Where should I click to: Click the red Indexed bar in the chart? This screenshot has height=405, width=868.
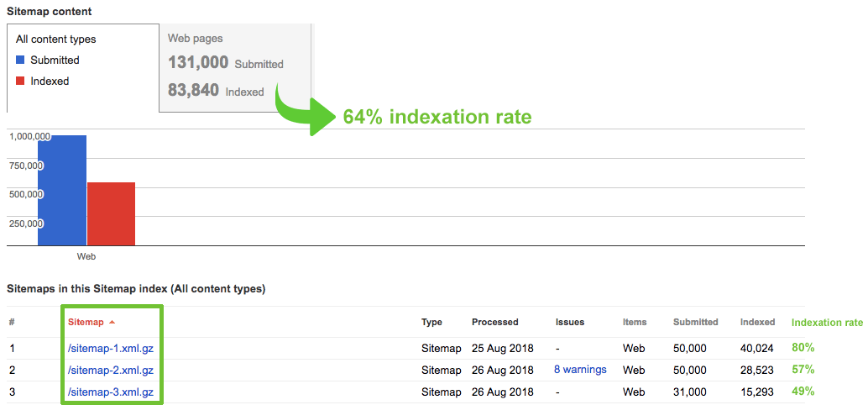tap(111, 213)
